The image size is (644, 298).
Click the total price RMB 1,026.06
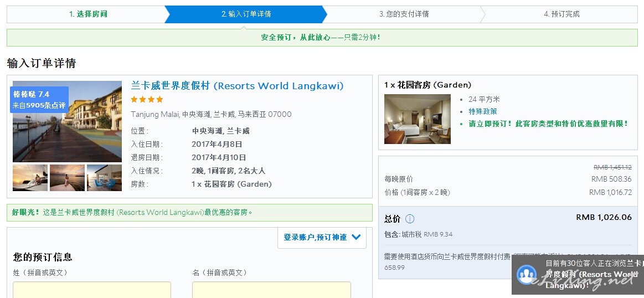[x=604, y=218]
